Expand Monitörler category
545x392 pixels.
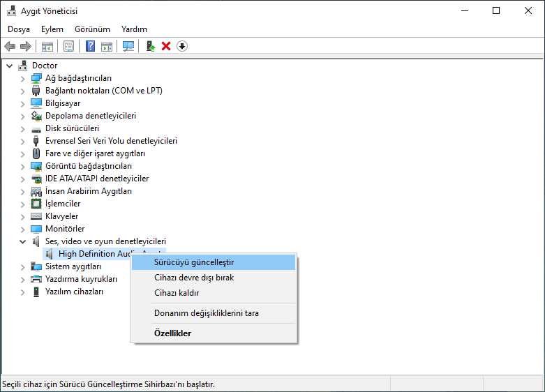pyautogui.click(x=23, y=229)
